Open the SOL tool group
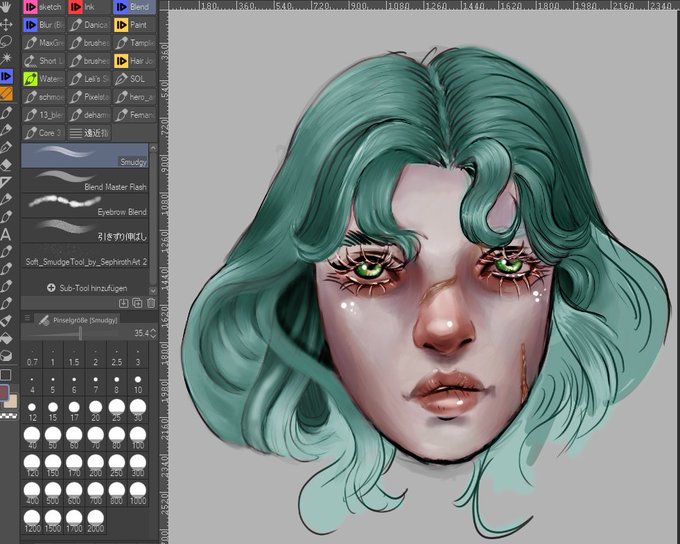Screen dimensions: 680x544 135,79
